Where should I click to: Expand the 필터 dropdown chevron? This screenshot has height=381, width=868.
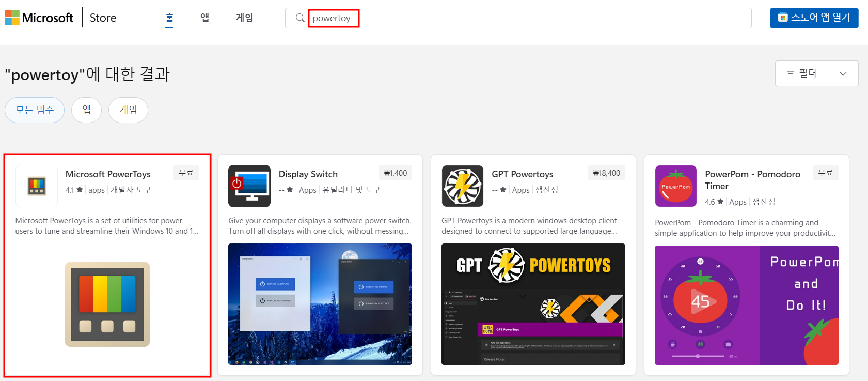pyautogui.click(x=843, y=73)
